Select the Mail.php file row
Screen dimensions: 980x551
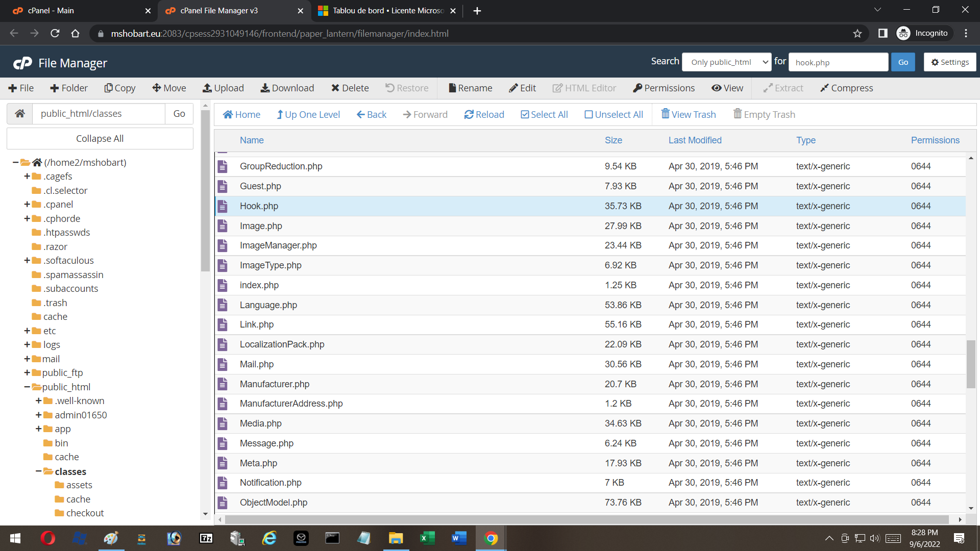590,364
